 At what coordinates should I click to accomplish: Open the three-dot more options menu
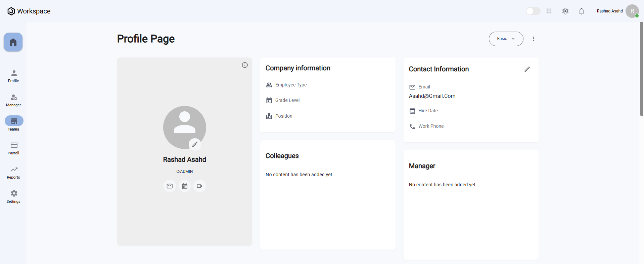[534, 39]
